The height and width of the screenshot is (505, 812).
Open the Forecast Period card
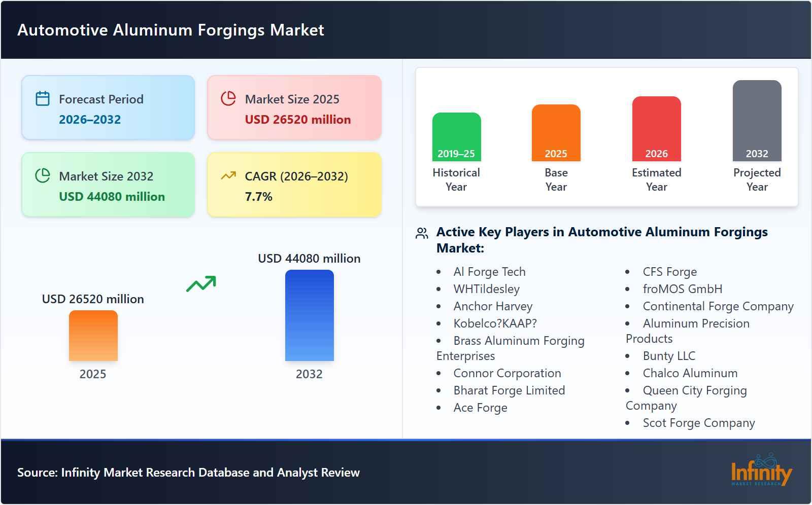click(108, 107)
